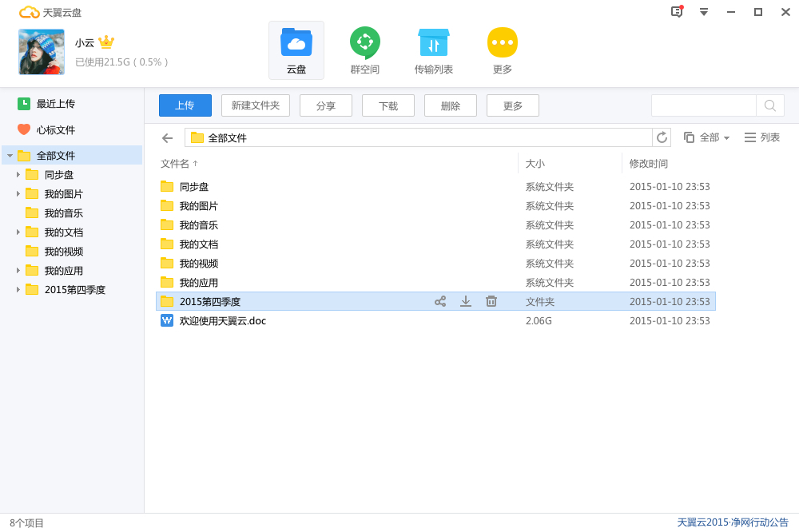Open the notification message icon top right

coord(675,12)
